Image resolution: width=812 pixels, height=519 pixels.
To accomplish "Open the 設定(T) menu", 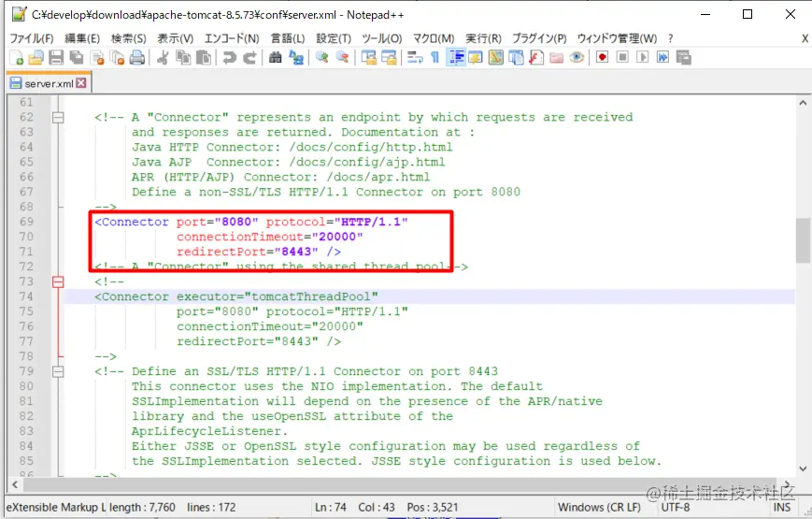I will point(334,38).
